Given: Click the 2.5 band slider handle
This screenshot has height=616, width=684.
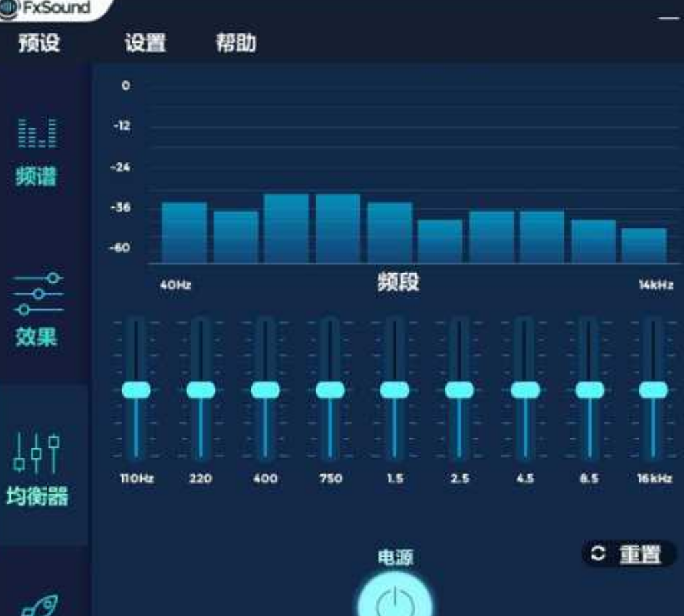Looking at the screenshot, I should (x=459, y=390).
